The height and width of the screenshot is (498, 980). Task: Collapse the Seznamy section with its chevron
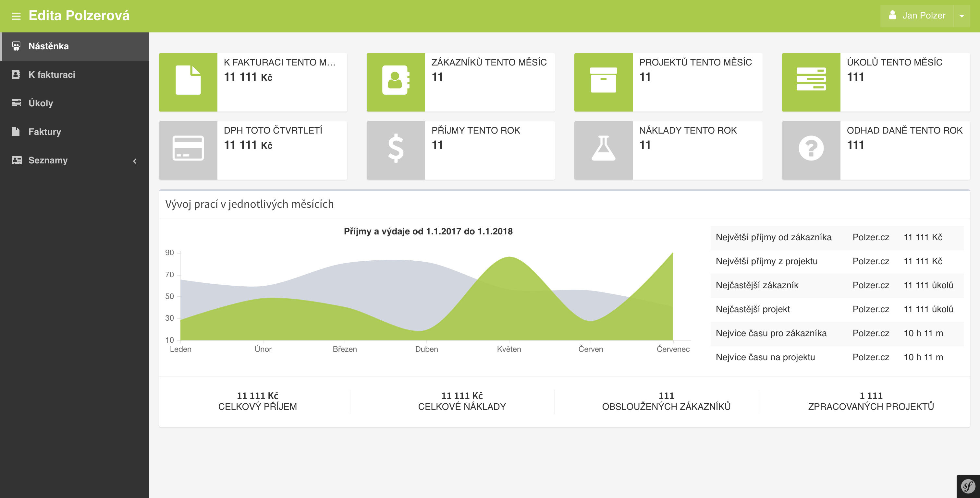click(135, 161)
